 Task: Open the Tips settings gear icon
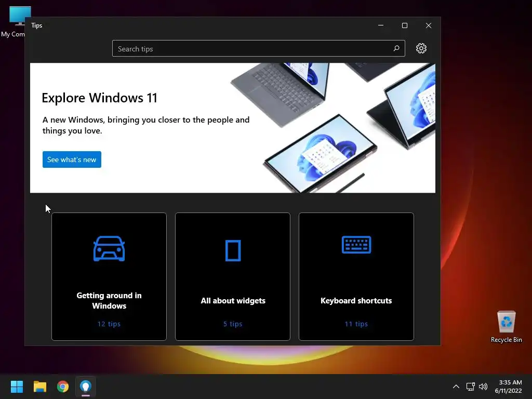(421, 48)
